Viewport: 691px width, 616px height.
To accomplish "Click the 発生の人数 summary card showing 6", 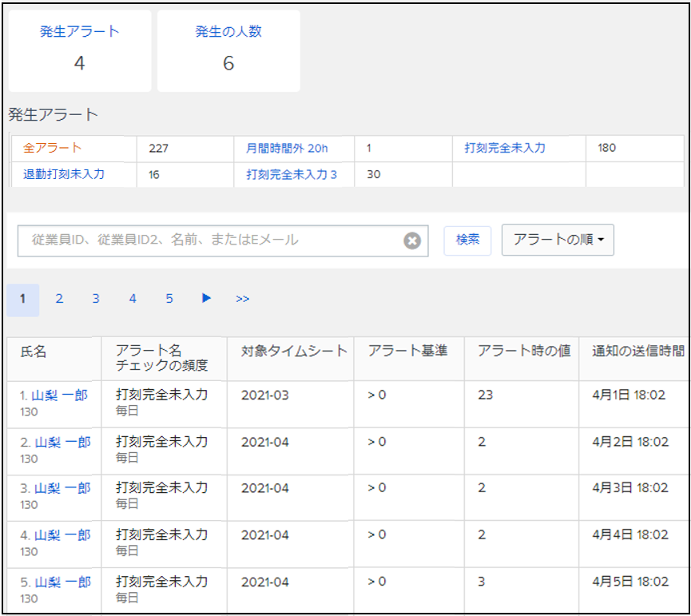I will click(228, 50).
